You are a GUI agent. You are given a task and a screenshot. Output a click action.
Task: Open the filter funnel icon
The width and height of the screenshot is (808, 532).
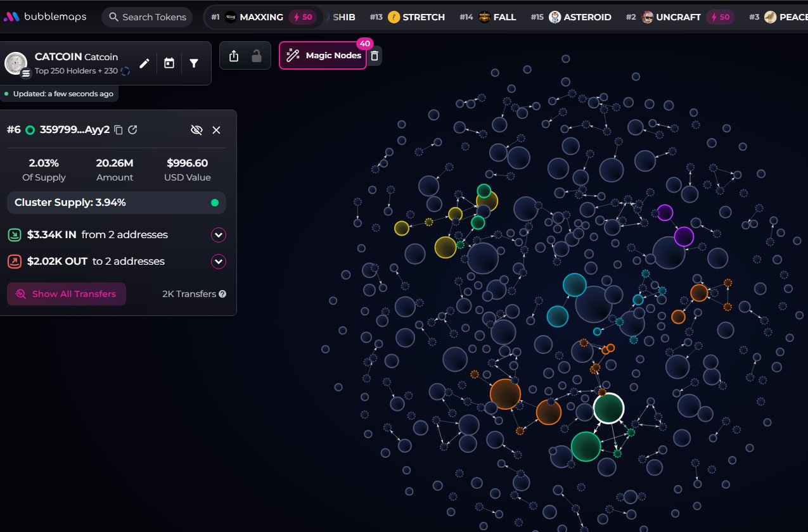click(x=194, y=63)
